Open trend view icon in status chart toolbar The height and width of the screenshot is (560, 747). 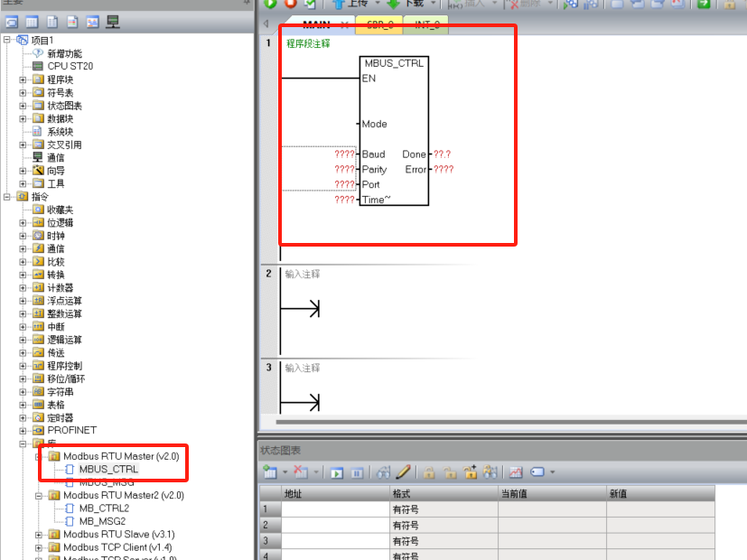[516, 472]
